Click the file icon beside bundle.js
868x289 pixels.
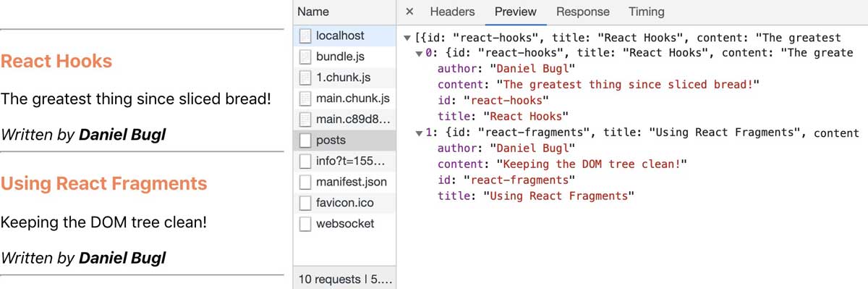tap(305, 56)
